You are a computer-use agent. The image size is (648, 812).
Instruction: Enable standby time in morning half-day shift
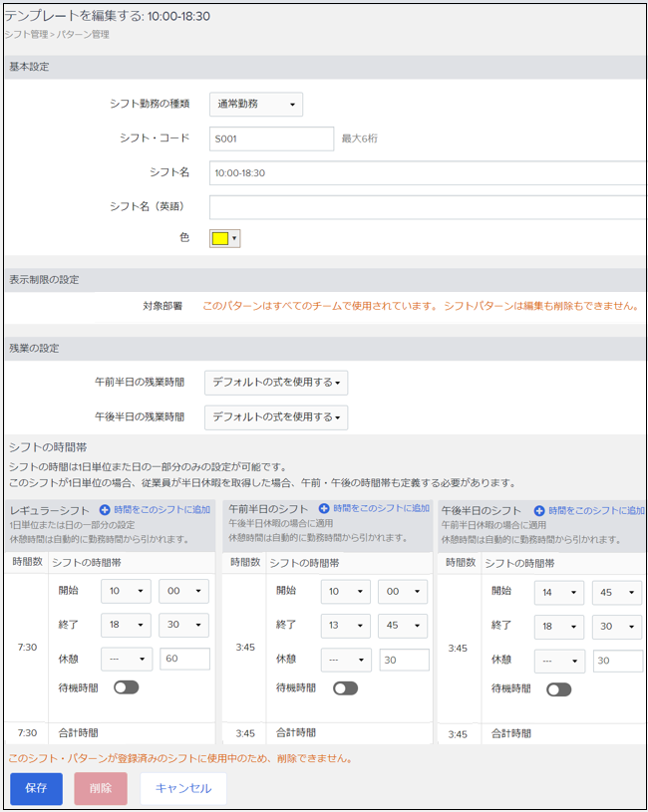click(x=345, y=687)
